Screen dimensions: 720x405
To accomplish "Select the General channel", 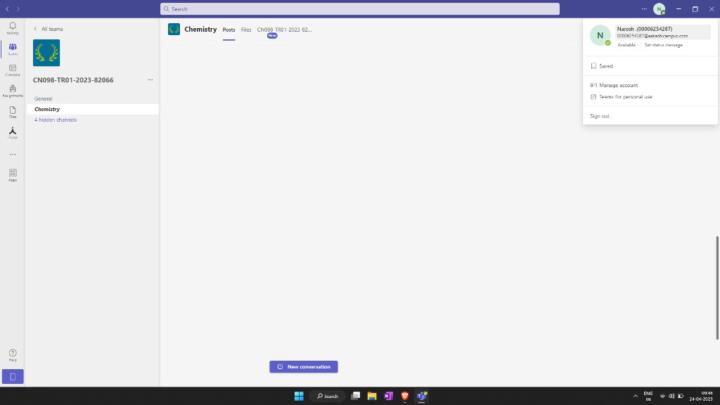I will pos(43,99).
